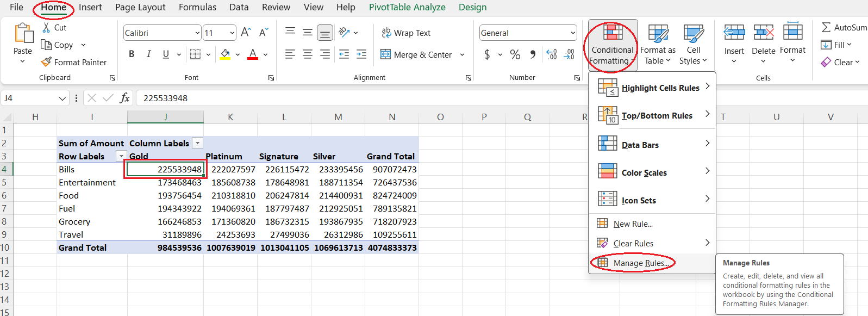Apply the red font color
The image size is (868, 316).
pyautogui.click(x=253, y=54)
